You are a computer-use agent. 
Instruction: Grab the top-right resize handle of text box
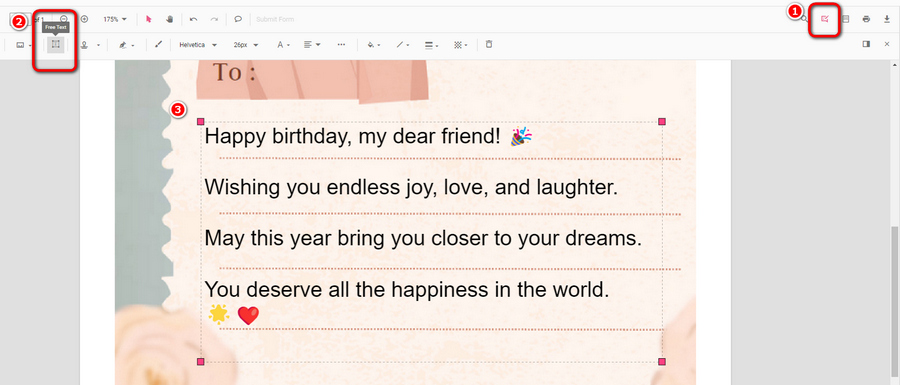pos(662,122)
